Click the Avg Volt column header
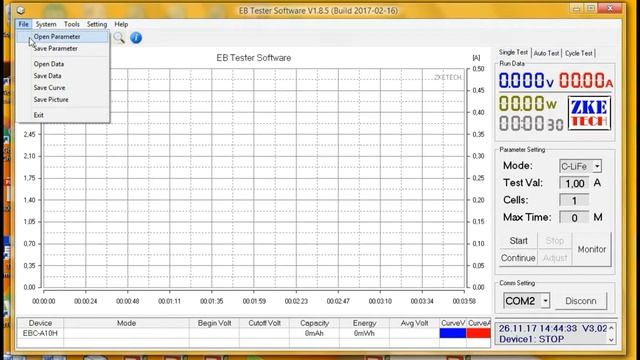The height and width of the screenshot is (360, 640). (414, 323)
